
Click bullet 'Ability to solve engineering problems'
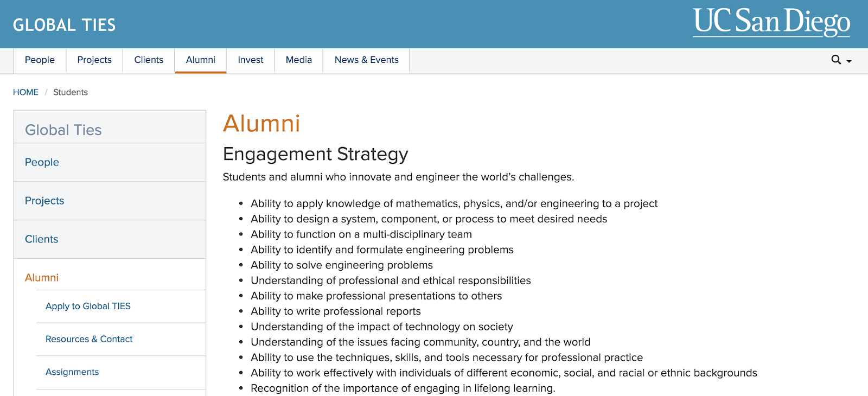pyautogui.click(x=342, y=265)
